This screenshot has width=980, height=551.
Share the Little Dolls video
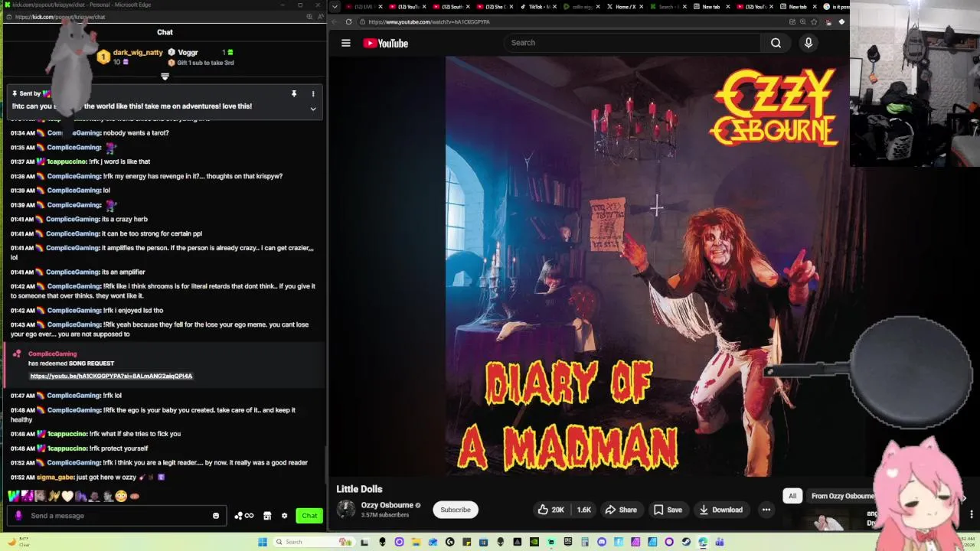click(621, 510)
